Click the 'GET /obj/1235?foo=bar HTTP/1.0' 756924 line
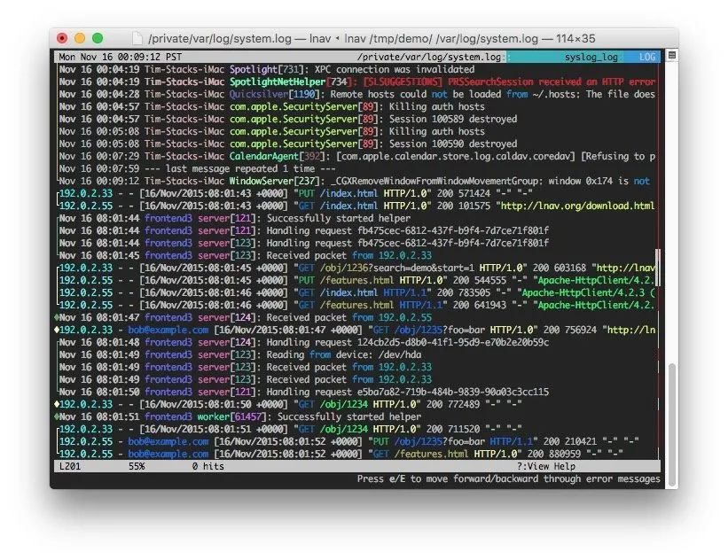The height and width of the screenshot is (560, 728). 357,331
